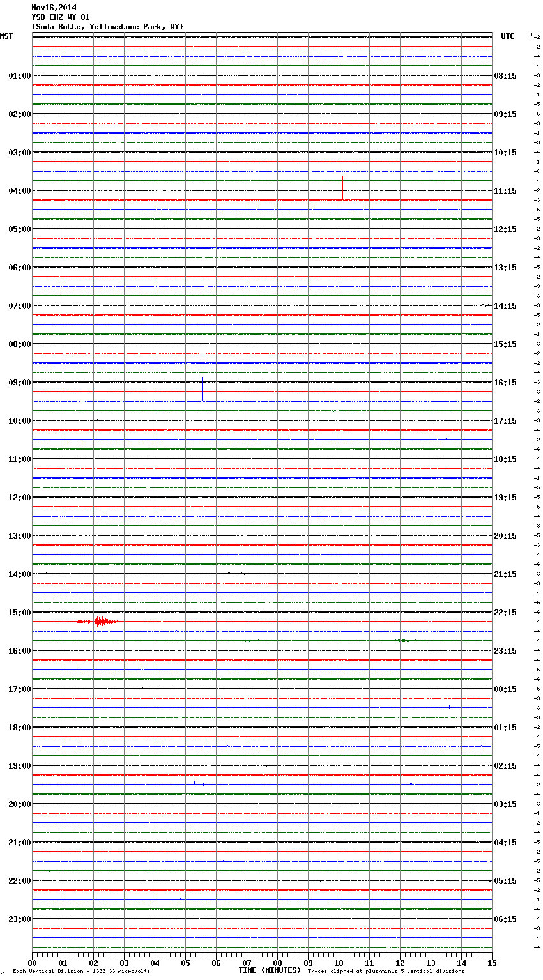Click minute tick 03 on the bottom axis
The image size is (543, 980).
tap(124, 963)
